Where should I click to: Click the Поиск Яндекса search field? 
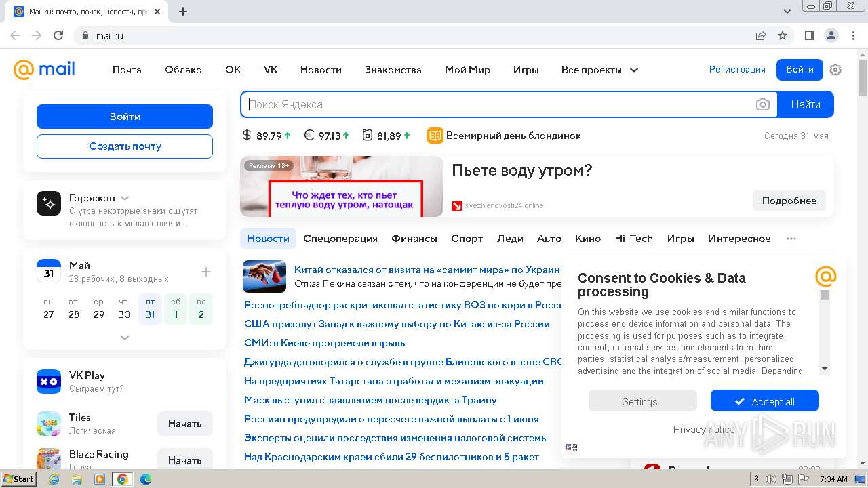(498, 104)
